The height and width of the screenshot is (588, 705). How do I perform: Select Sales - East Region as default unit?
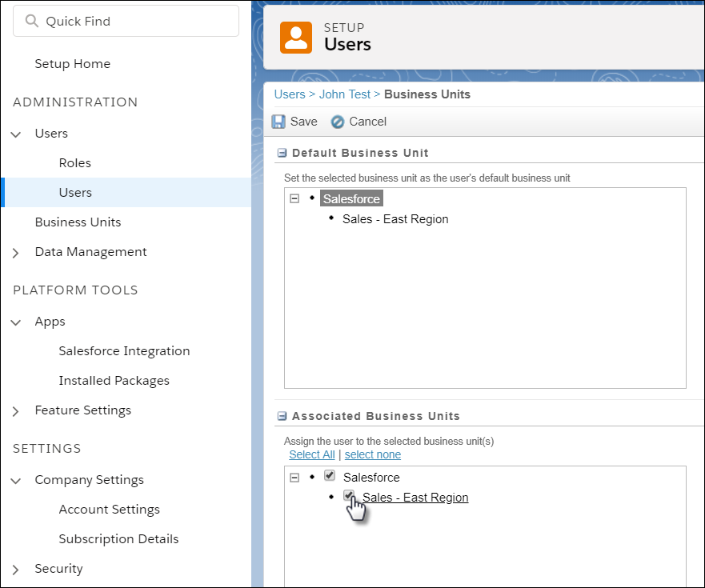pyautogui.click(x=395, y=219)
